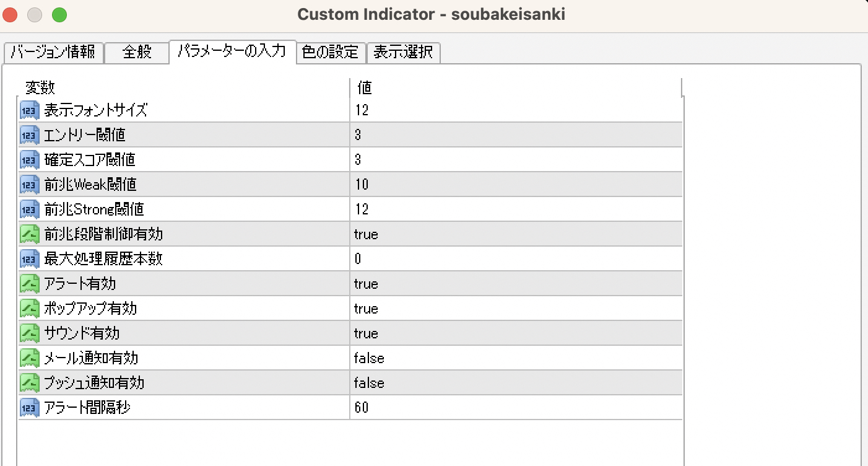Click the 変数 column header
The width and height of the screenshot is (868, 466).
coord(184,88)
